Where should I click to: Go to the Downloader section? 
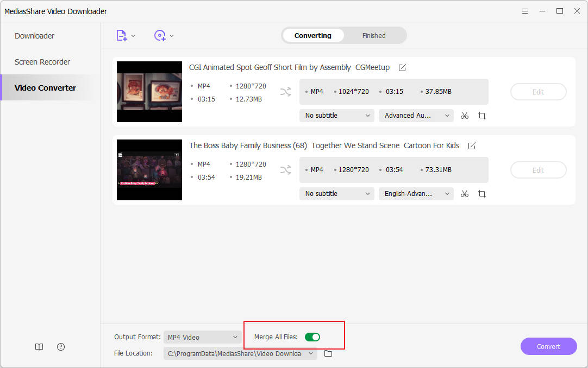tap(35, 36)
